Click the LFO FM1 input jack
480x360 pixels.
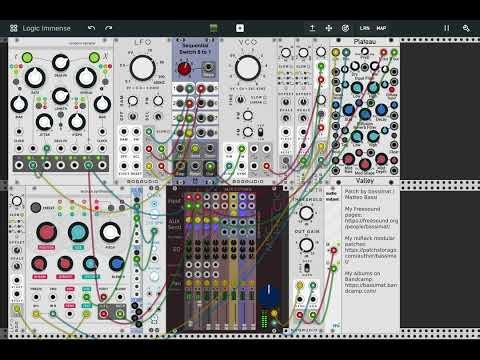[x=124, y=132]
